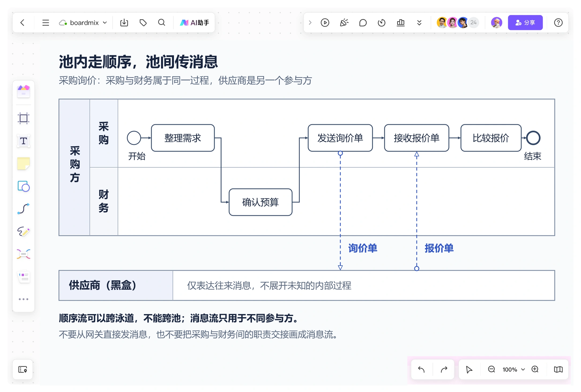Select the shapes tool
581x392 pixels.
24,186
